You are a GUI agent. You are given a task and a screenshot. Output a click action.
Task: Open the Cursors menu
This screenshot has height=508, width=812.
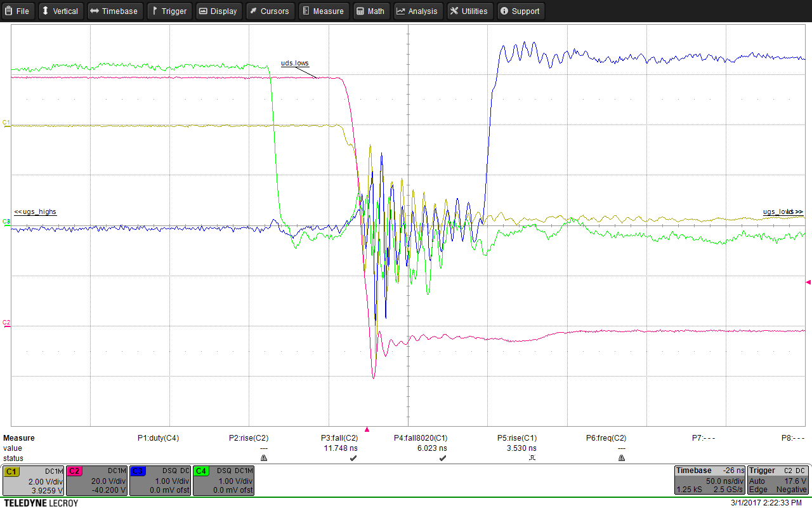[270, 11]
